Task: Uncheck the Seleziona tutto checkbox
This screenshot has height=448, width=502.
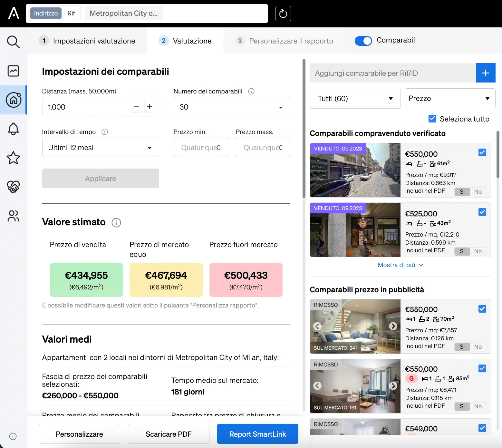Action: pos(432,119)
